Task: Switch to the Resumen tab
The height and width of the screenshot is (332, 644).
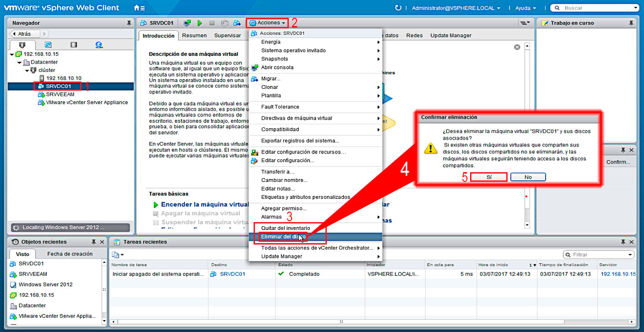Action: [194, 35]
